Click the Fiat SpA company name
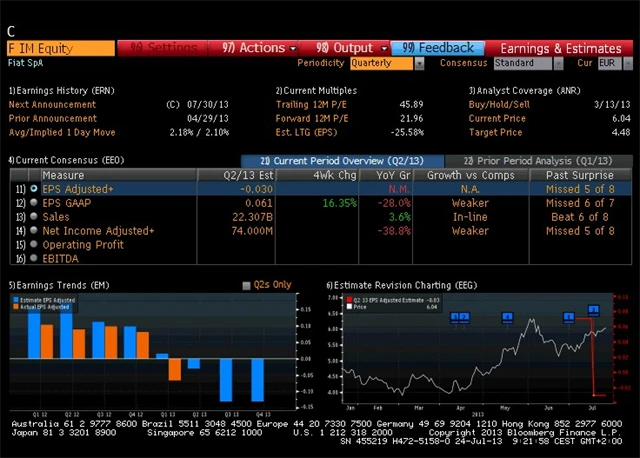Screen dimensions: 640x458 (x=25, y=63)
